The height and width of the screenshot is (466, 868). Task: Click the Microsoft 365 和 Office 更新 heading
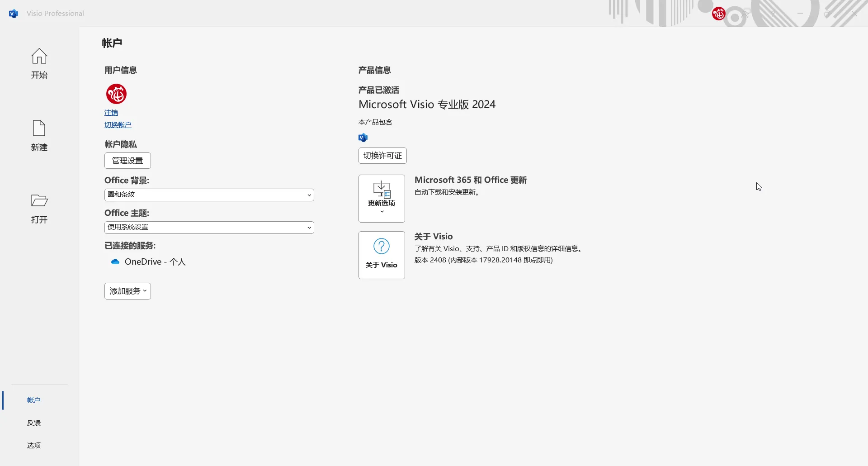click(471, 180)
